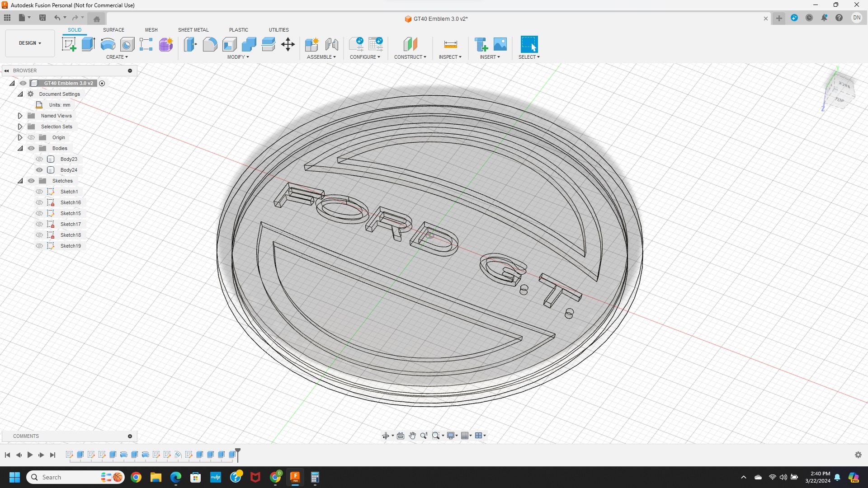Open the MODIFY dropdown menu
The height and width of the screenshot is (488, 868).
(238, 57)
